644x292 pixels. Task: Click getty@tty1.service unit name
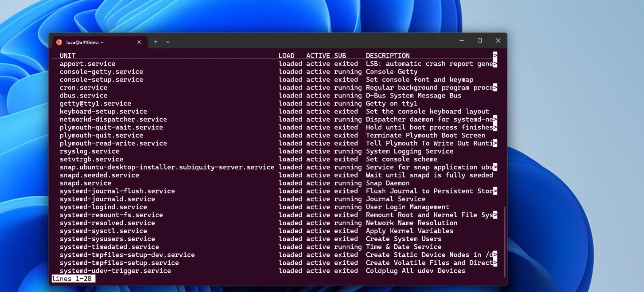click(95, 104)
